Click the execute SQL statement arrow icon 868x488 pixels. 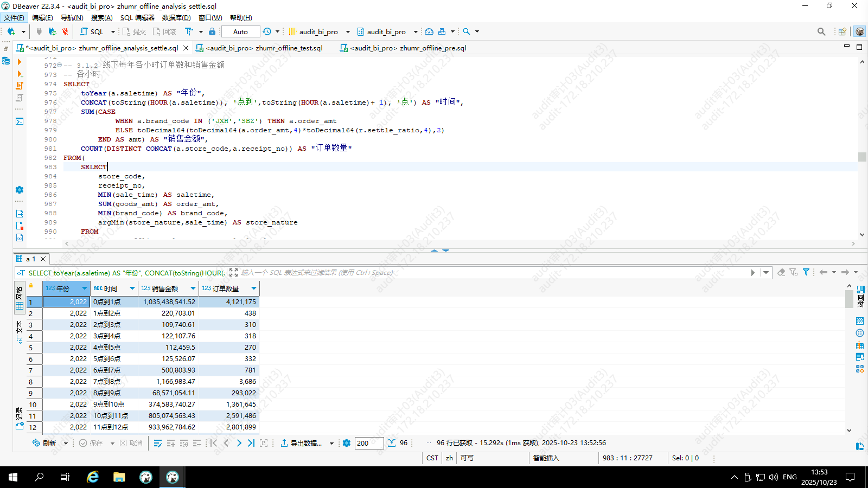(x=20, y=62)
